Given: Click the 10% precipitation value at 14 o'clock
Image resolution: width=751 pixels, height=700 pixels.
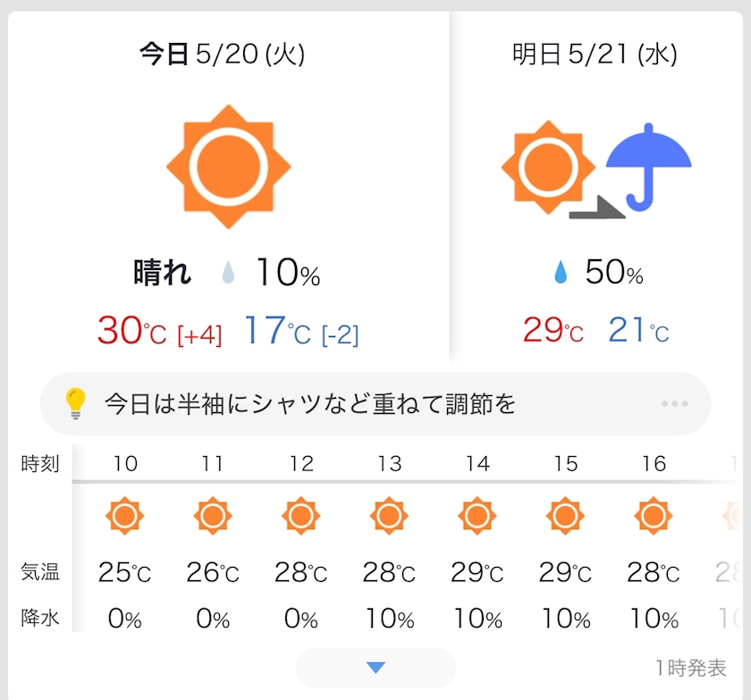Looking at the screenshot, I should pos(477,618).
